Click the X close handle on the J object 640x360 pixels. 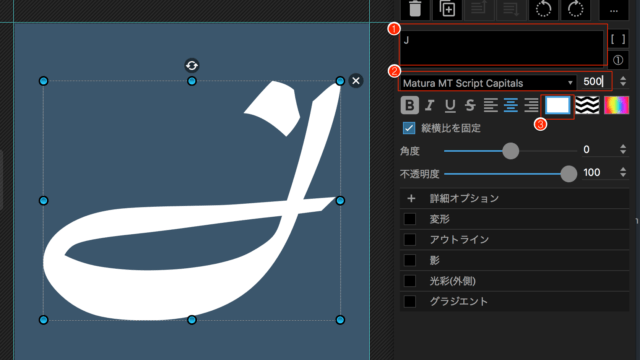tap(356, 81)
